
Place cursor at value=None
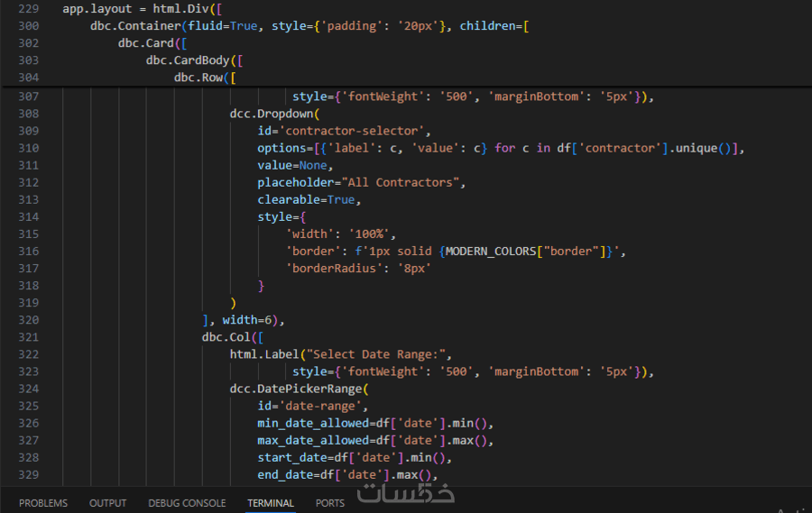tap(295, 165)
